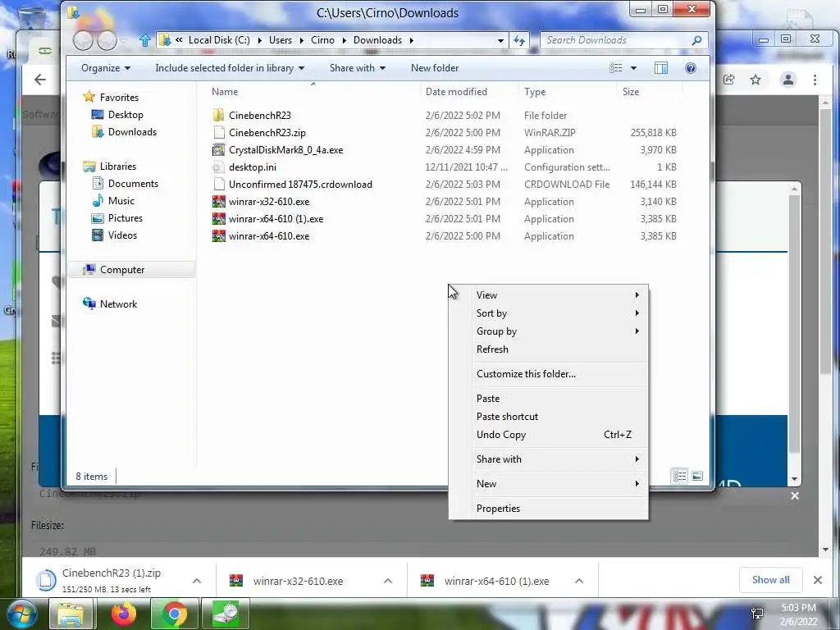Open Sort by submenu

click(x=549, y=313)
